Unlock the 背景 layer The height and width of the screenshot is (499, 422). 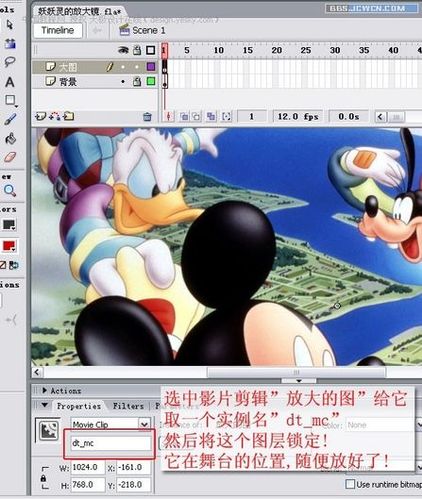(x=137, y=81)
